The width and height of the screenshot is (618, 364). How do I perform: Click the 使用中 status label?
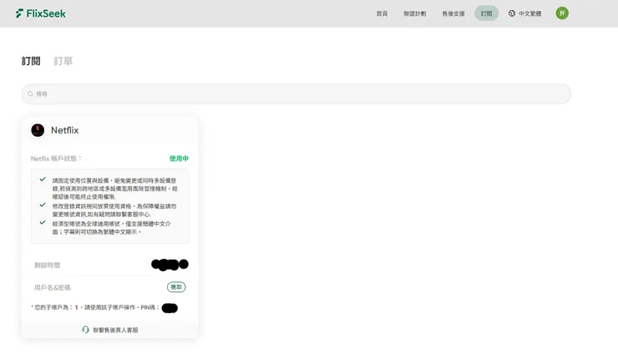(179, 159)
